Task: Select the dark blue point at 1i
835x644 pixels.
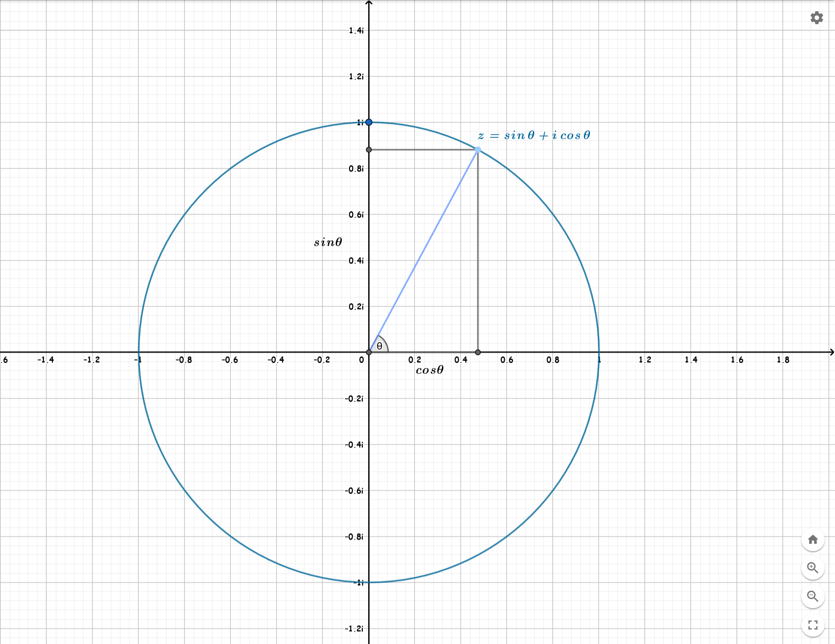Action: tap(369, 122)
